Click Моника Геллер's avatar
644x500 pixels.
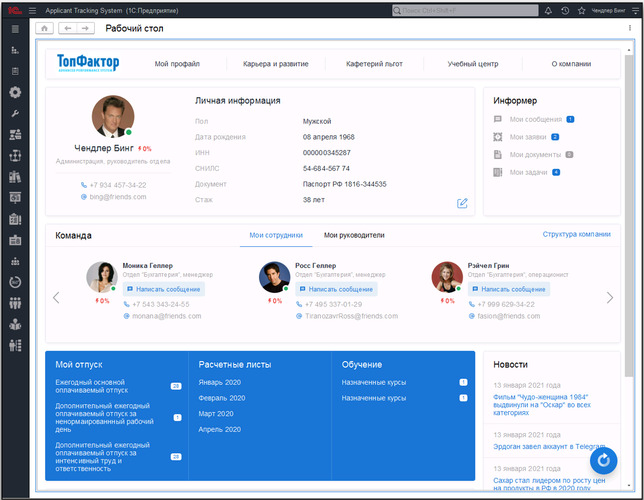tap(101, 277)
